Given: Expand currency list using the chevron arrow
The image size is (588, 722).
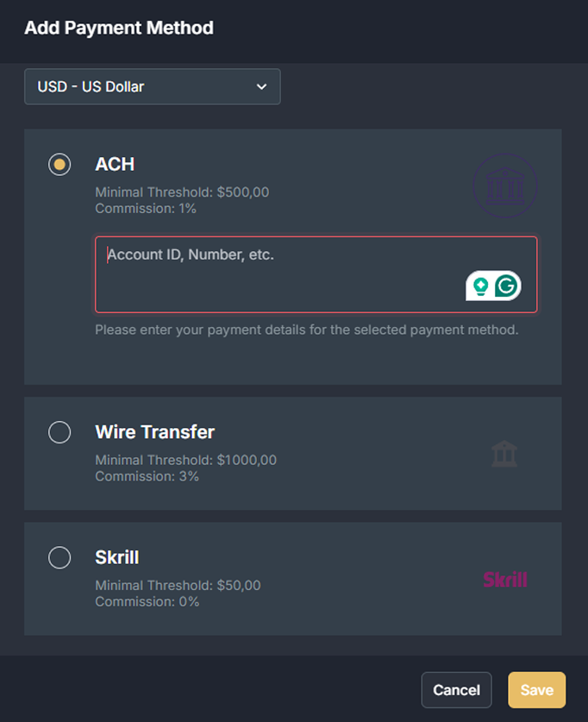Looking at the screenshot, I should tap(262, 87).
